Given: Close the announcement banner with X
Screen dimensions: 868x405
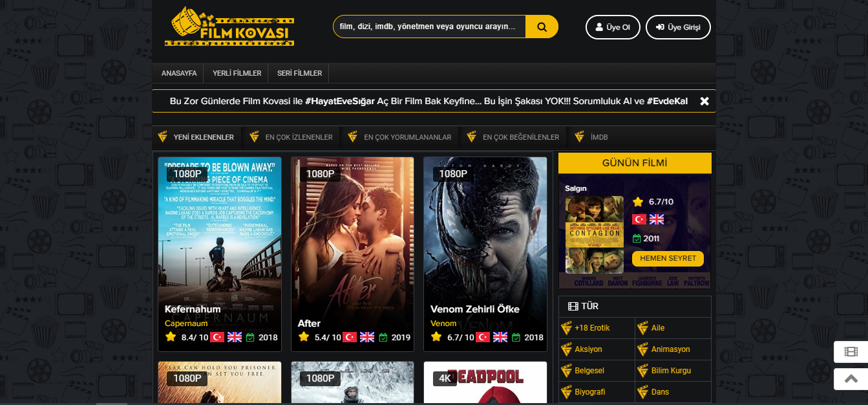Looking at the screenshot, I should pyautogui.click(x=704, y=101).
